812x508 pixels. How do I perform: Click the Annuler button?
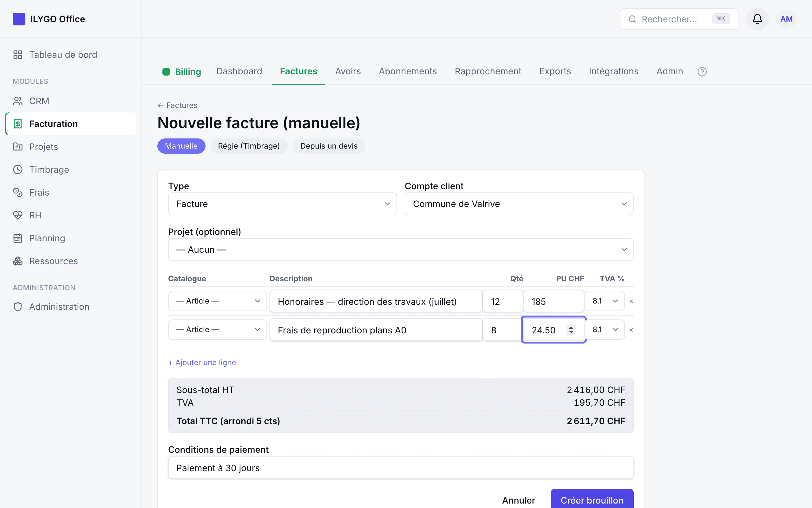(x=518, y=500)
